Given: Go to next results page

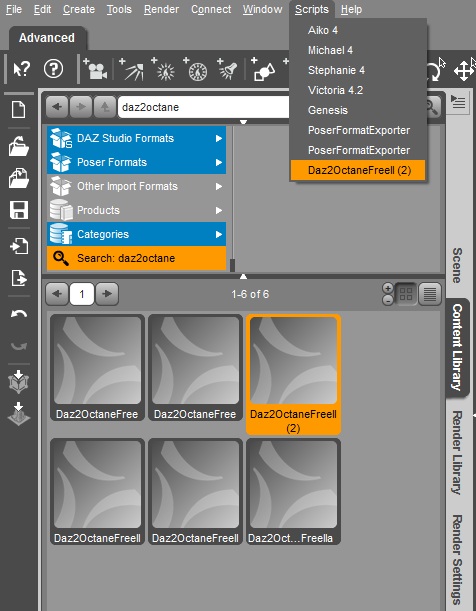Looking at the screenshot, I should [x=107, y=294].
